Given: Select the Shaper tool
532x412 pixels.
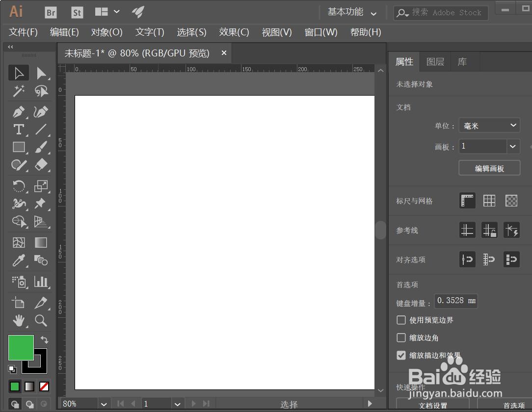Looking at the screenshot, I should [x=19, y=165].
